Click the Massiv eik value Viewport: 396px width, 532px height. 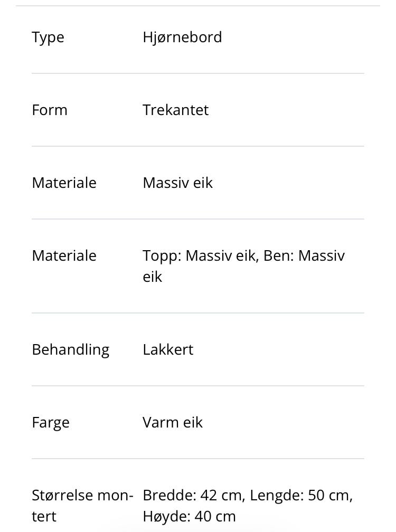[x=177, y=183]
